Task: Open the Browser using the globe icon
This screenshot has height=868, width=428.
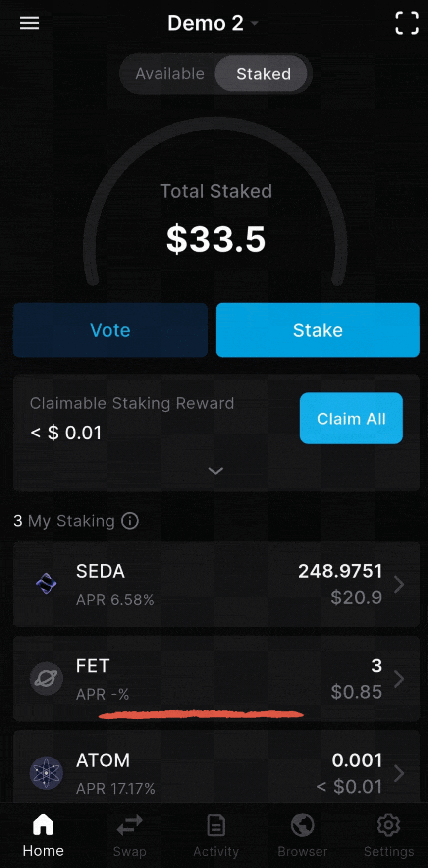Action: coord(302,835)
